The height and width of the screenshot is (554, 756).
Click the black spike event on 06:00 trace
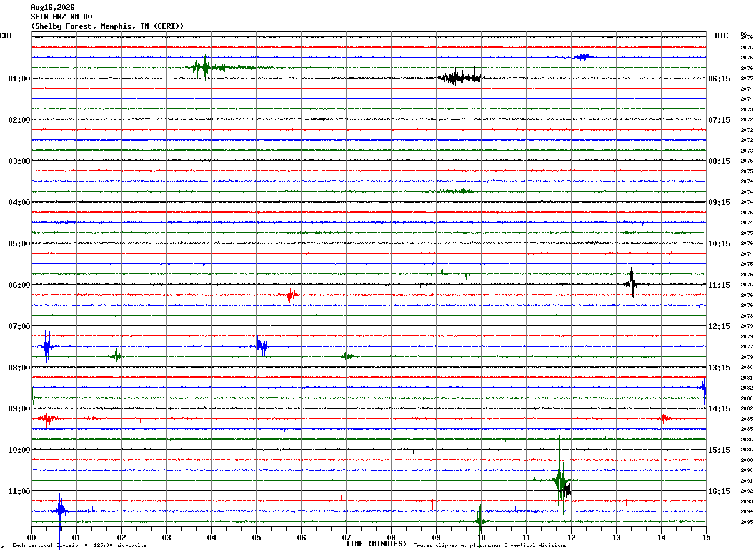click(x=632, y=285)
